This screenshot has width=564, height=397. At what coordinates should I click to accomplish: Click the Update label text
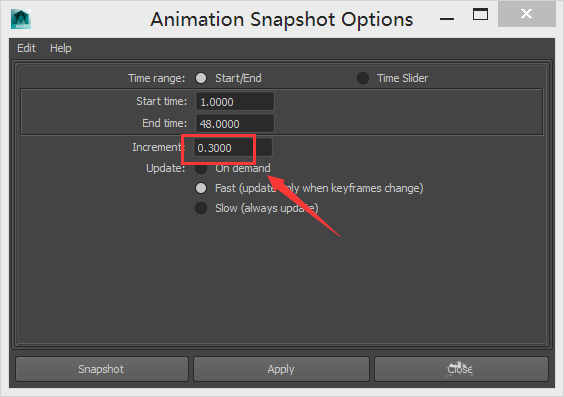tap(165, 168)
